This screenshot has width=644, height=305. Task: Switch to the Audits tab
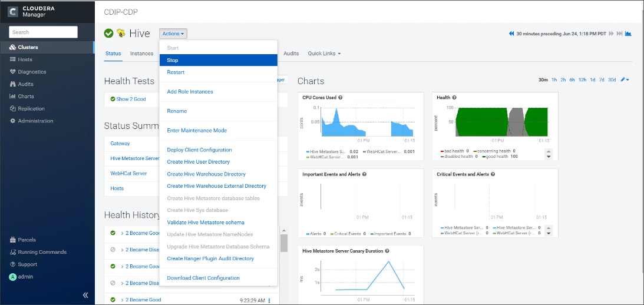[x=291, y=54]
